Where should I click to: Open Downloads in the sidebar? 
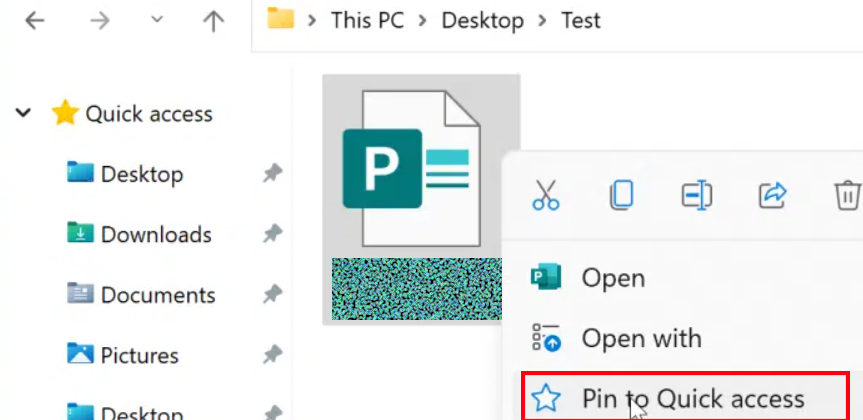tap(155, 235)
